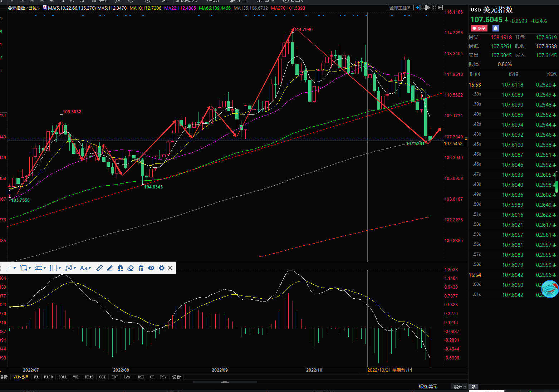Screen dimensions: 559x392
Task: Click the 114.7940 peak price label
Action: tap(304, 30)
